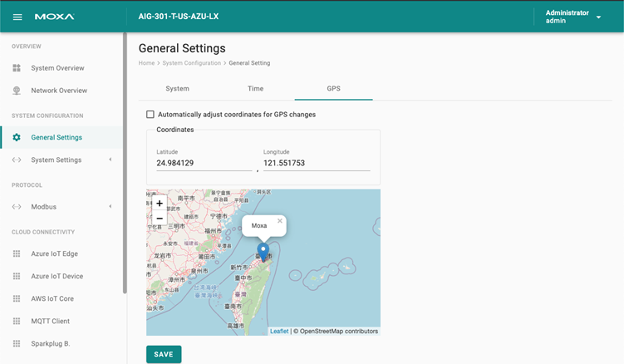This screenshot has height=364, width=624.
Task: Click the Sparkplug B. grid icon
Action: 17,343
